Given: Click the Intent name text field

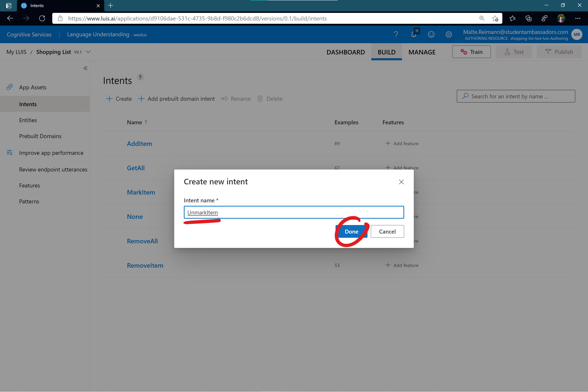Looking at the screenshot, I should 294,213.
